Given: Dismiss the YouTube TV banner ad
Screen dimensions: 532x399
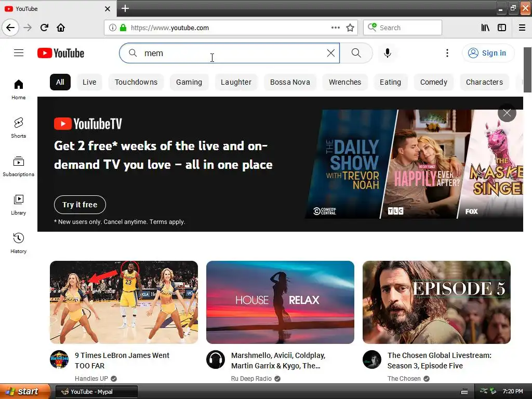Looking at the screenshot, I should coord(507,113).
